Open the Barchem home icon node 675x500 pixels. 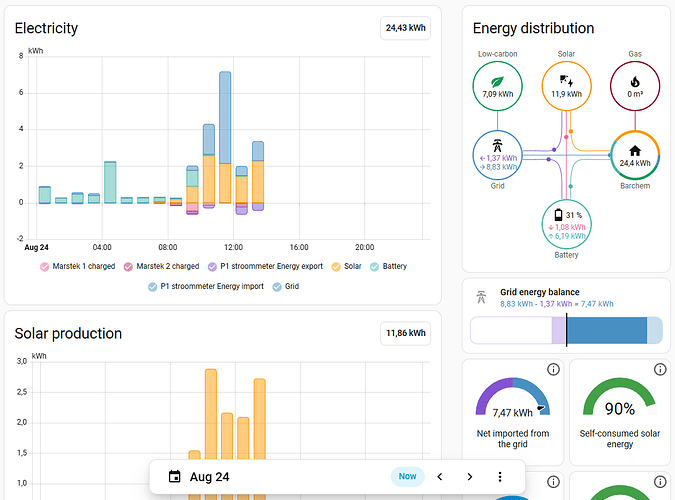(x=635, y=155)
